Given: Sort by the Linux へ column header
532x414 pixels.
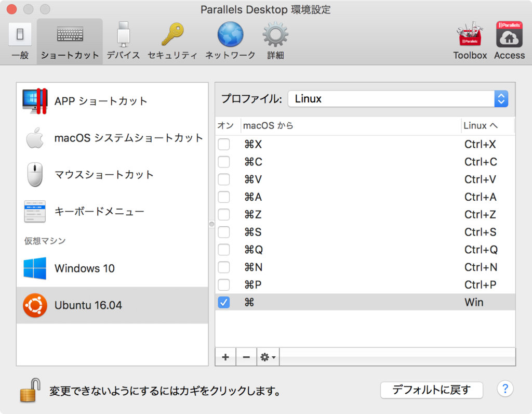Looking at the screenshot, I should tap(487, 126).
